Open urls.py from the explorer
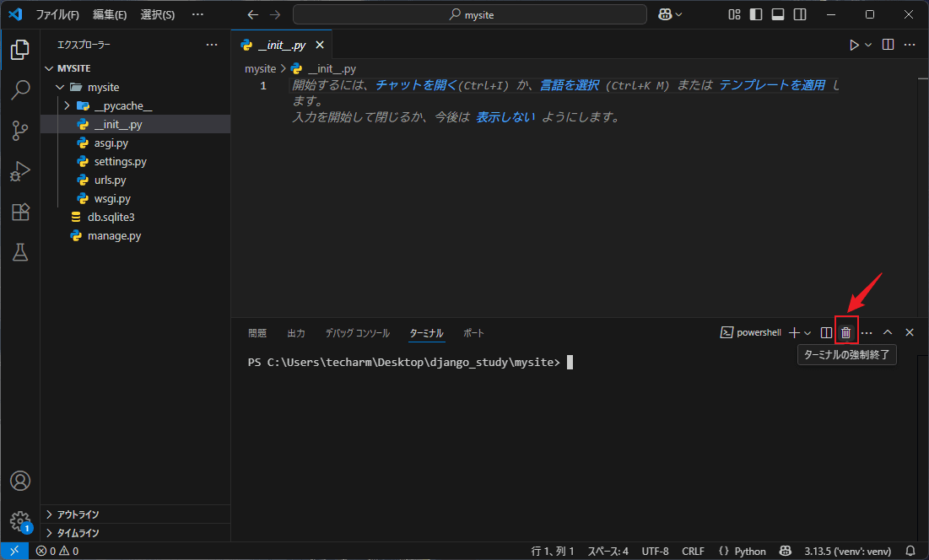 pos(135,180)
